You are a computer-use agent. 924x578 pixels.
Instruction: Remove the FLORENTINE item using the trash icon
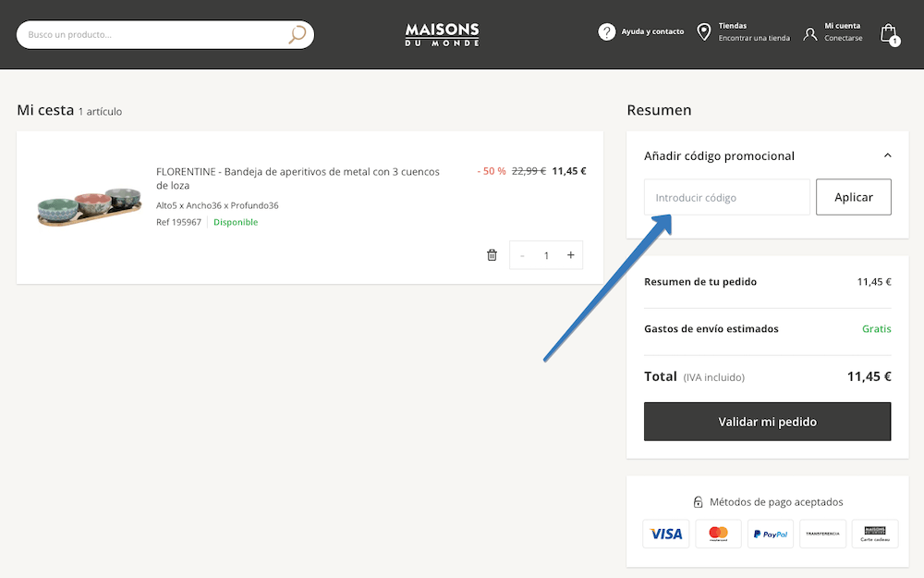coord(492,254)
